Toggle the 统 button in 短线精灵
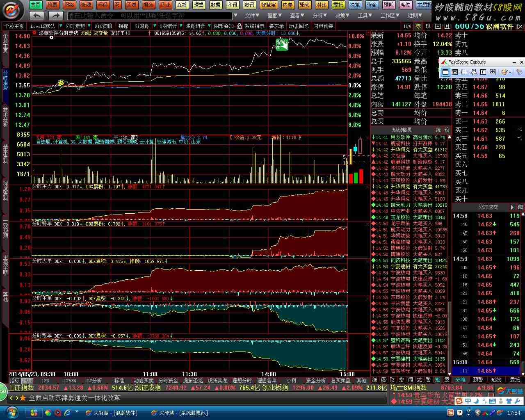This screenshot has width=525, height=420. click(438, 130)
